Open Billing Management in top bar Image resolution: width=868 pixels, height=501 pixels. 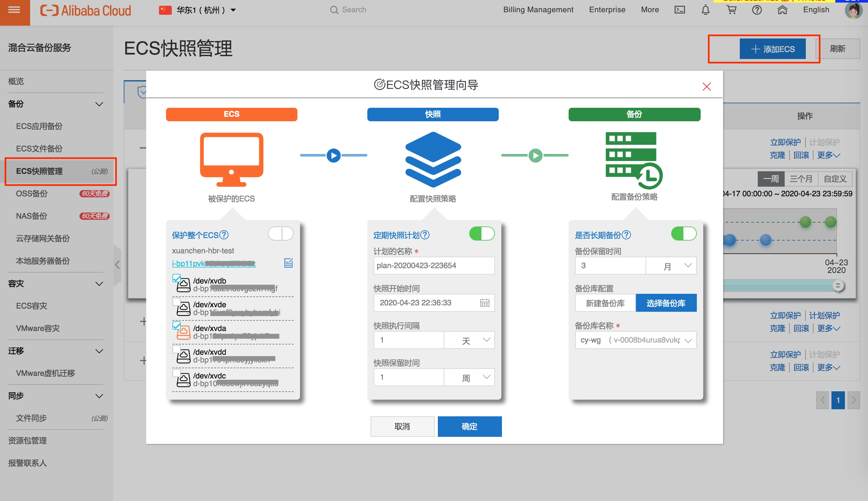click(x=538, y=10)
